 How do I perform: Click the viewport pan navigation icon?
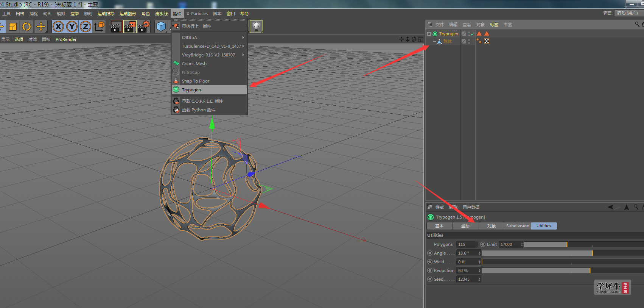pyautogui.click(x=401, y=39)
